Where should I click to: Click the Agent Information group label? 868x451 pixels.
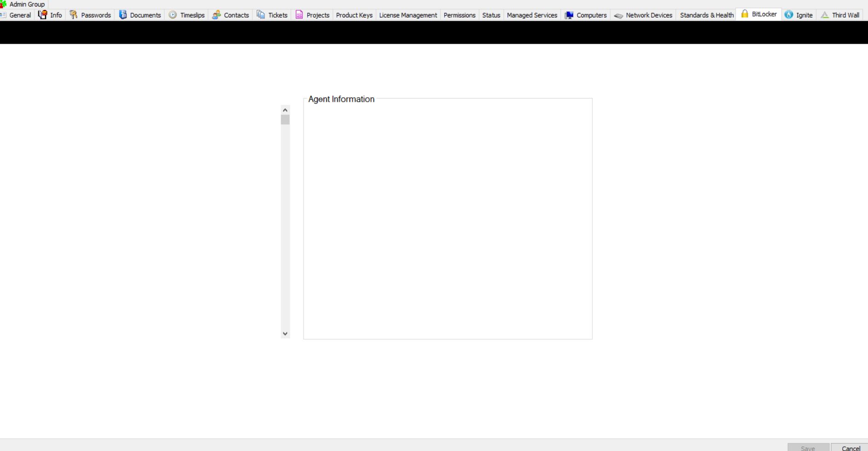pyautogui.click(x=341, y=99)
